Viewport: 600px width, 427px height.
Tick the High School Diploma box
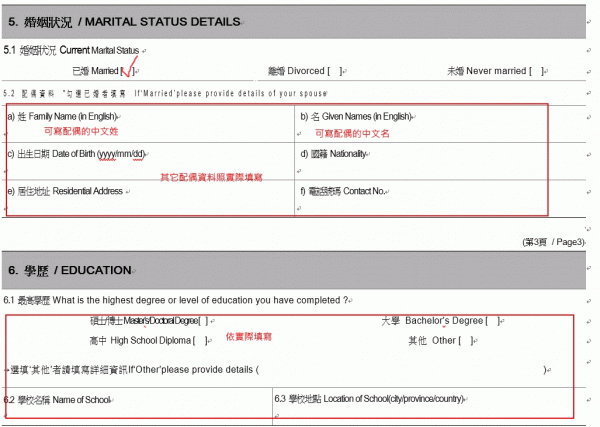[x=204, y=340]
